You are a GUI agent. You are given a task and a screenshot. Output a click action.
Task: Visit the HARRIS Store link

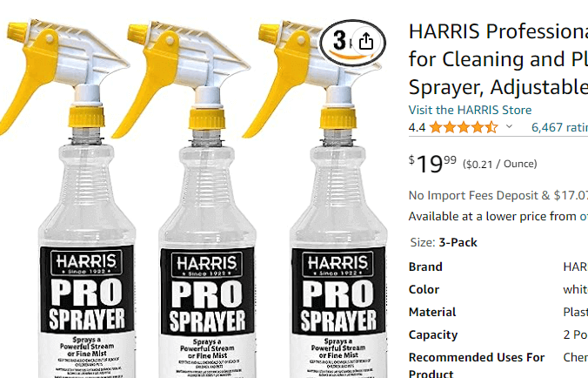tap(470, 110)
